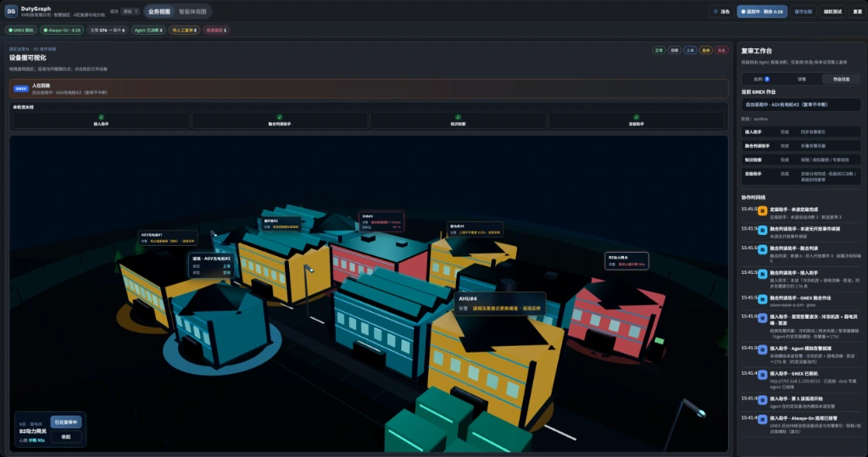Viewport: 868px width, 457px height.
Task: Select the 巡视 · AGV充电桩#2 tooltip card
Action: (x=211, y=265)
